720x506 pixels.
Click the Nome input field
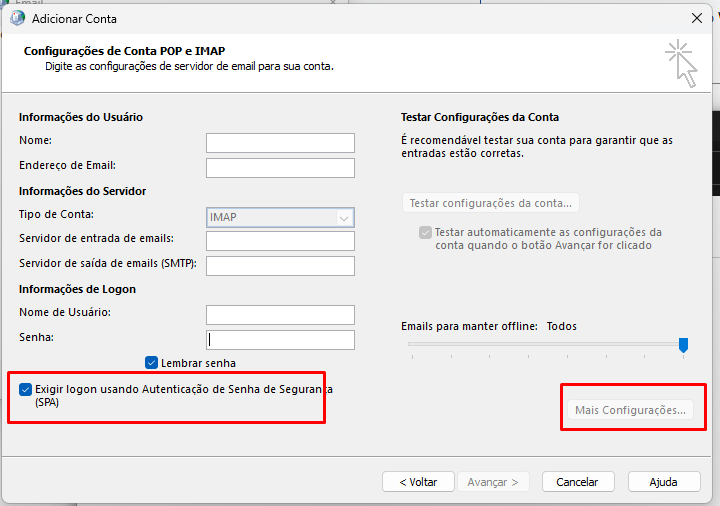point(280,143)
